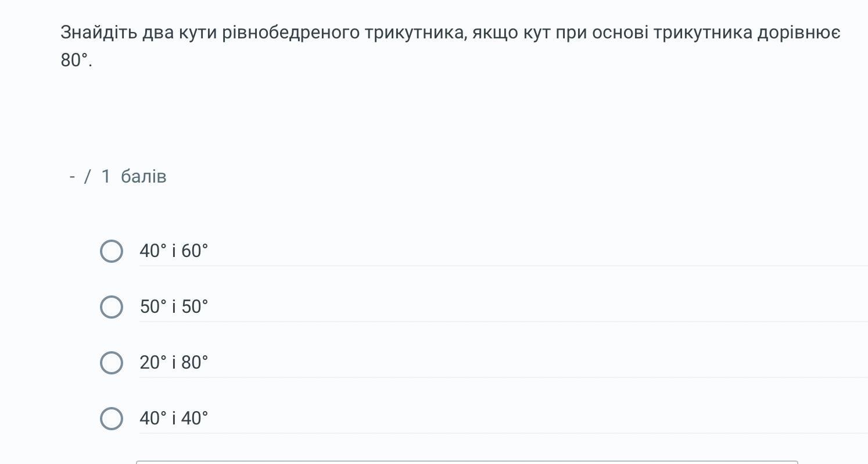Click the word "дорівнює" in the question
The height and width of the screenshot is (464, 868).
(x=798, y=33)
